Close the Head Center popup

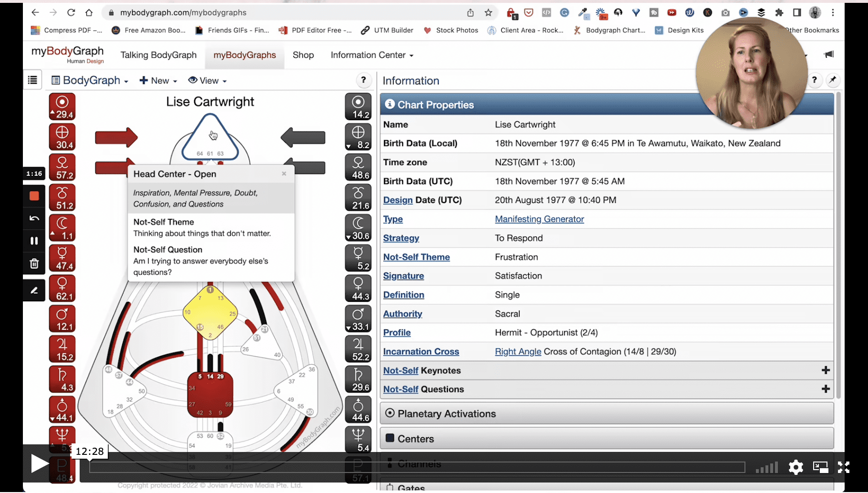coord(284,174)
